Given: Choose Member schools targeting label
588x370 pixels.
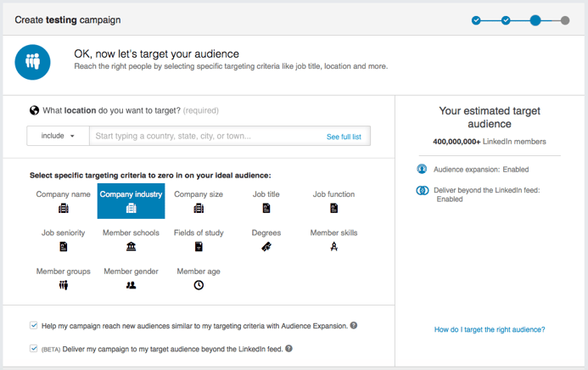Looking at the screenshot, I should [131, 233].
